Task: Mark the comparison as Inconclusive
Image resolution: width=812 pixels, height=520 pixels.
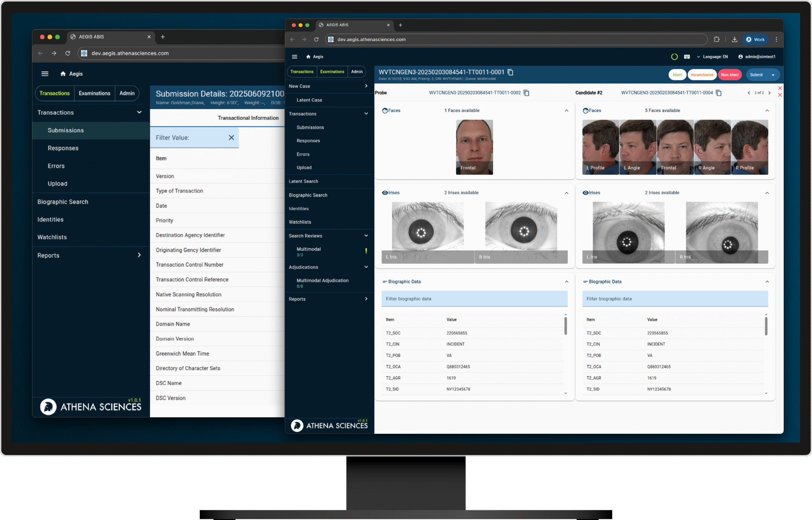Action: 702,75
